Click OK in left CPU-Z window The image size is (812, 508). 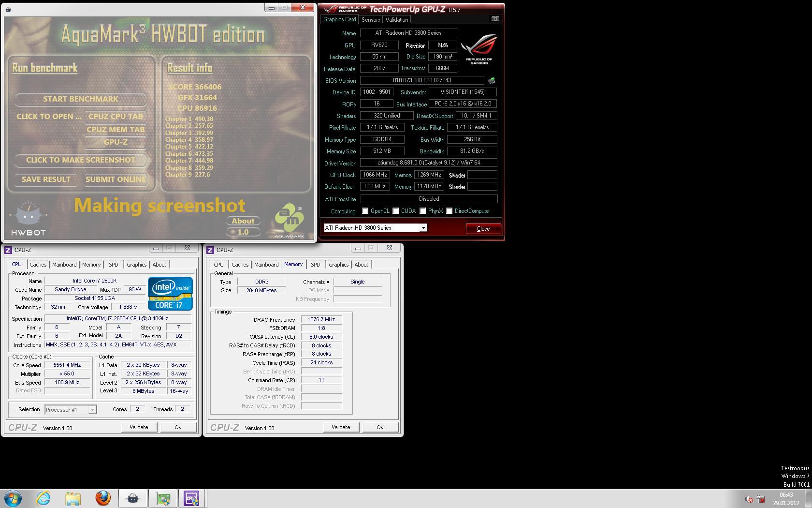pos(178,427)
